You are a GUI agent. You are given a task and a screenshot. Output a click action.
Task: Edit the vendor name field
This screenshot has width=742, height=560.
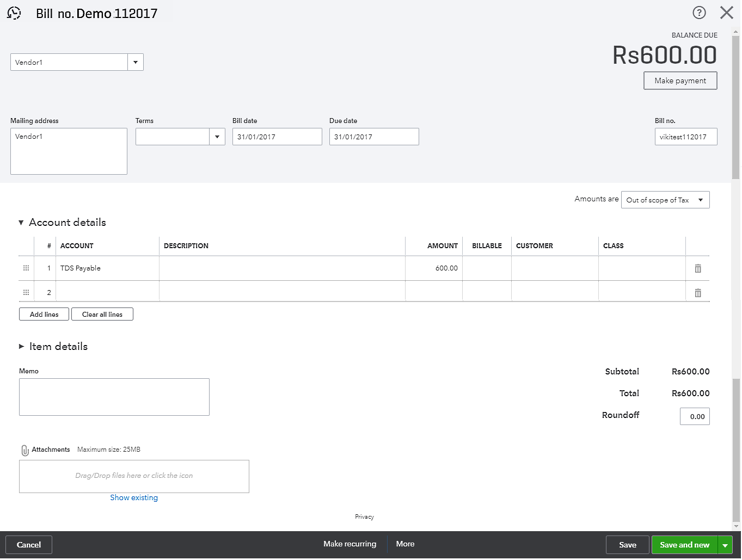(69, 62)
